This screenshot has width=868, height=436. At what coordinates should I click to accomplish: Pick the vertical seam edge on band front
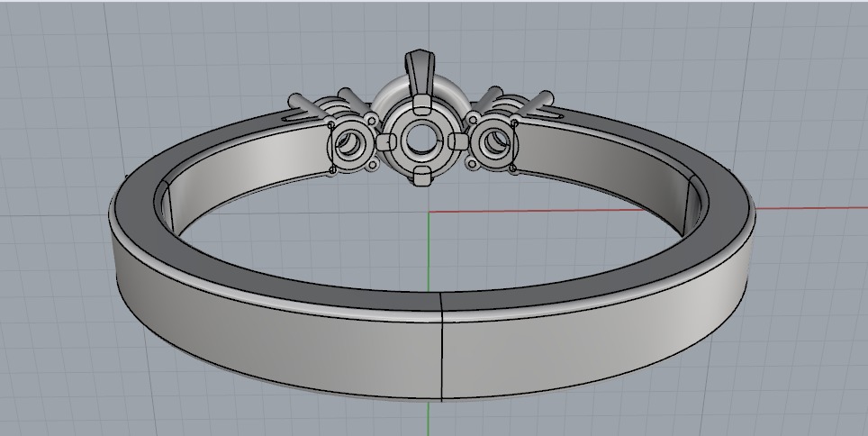[442, 346]
